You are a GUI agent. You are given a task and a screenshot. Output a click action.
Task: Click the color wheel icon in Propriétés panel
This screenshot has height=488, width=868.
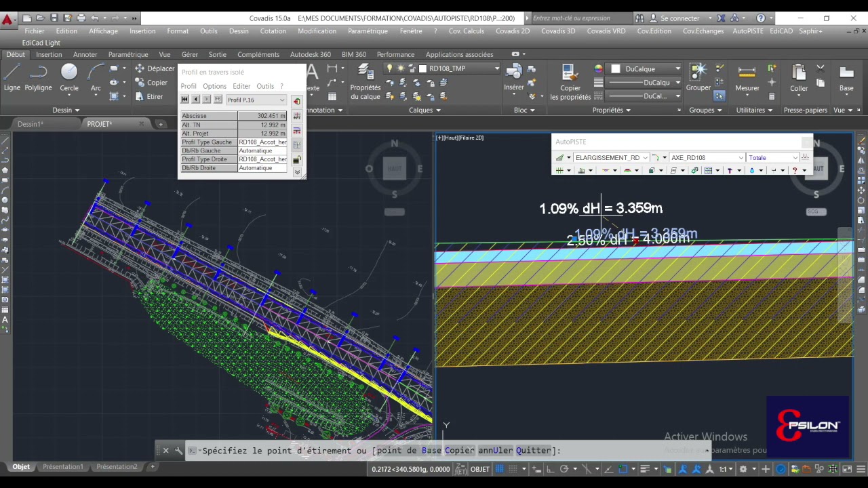(x=598, y=68)
